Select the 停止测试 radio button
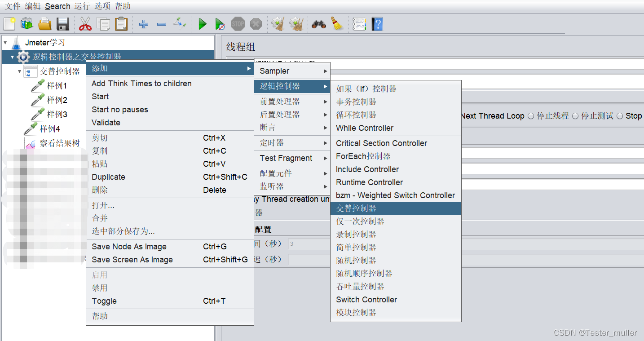 click(x=575, y=116)
